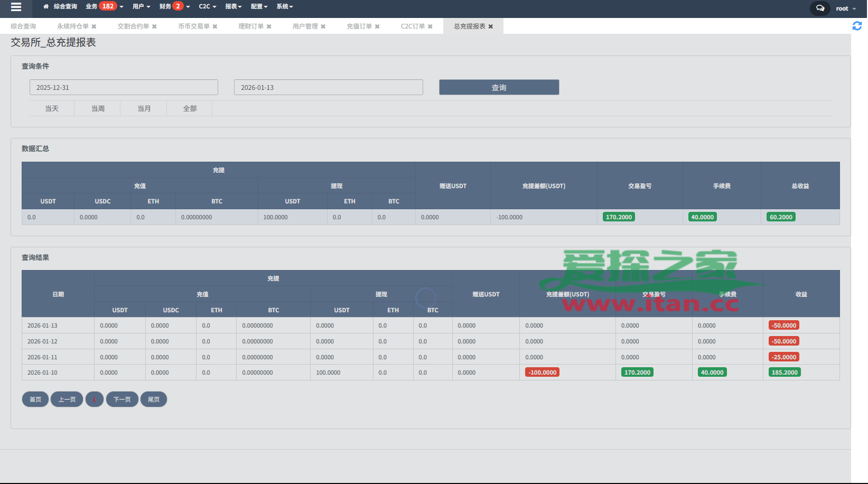The height and width of the screenshot is (484, 868).
Task: Open the 报表 menu
Action: click(233, 6)
